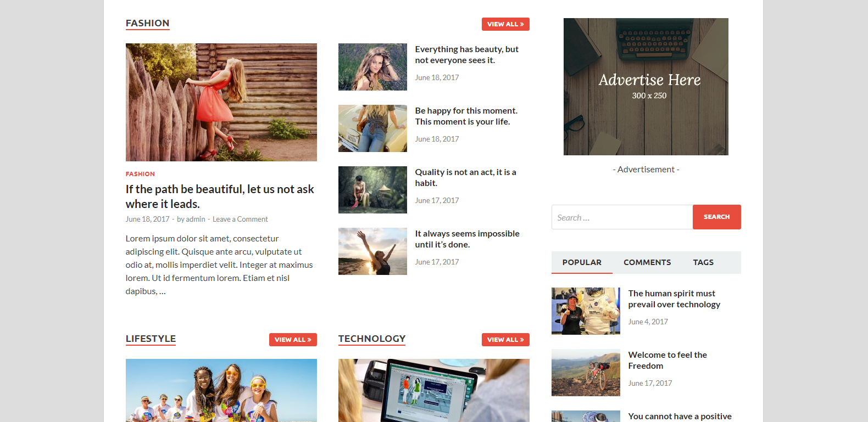Screen dimensions: 868x422
Task: Click View All button for Fashion section
Action: click(x=505, y=24)
